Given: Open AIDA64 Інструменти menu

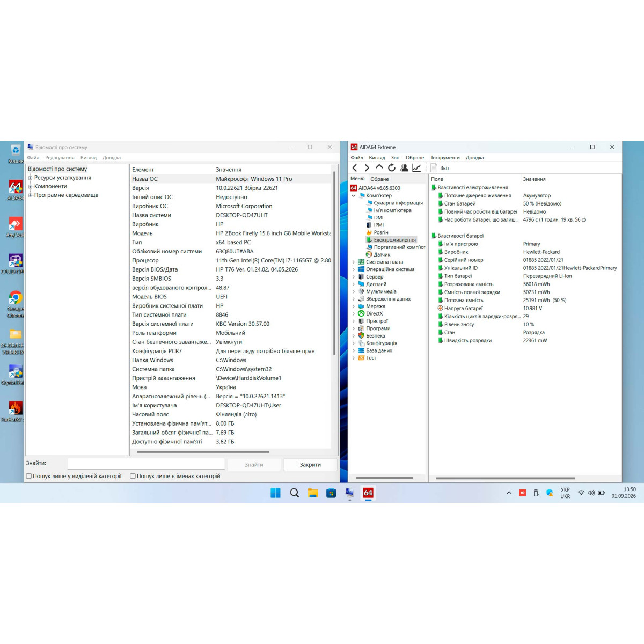Looking at the screenshot, I should tap(445, 158).
